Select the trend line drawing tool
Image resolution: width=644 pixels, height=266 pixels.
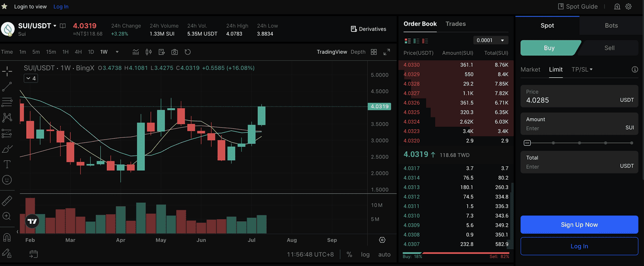[7, 86]
